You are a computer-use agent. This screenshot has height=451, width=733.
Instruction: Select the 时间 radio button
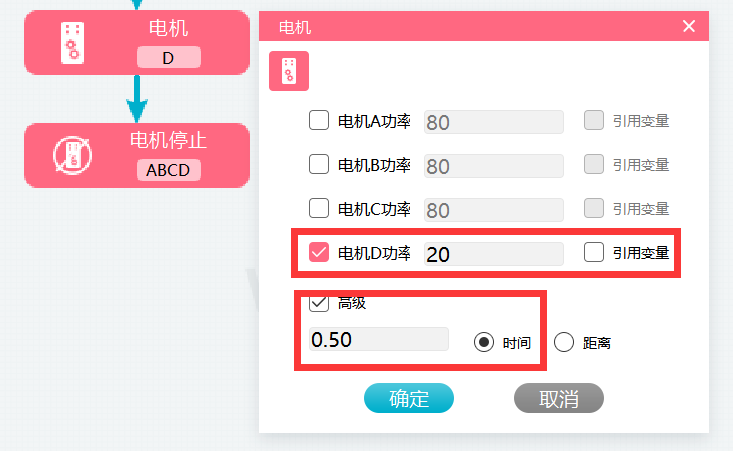(483, 342)
